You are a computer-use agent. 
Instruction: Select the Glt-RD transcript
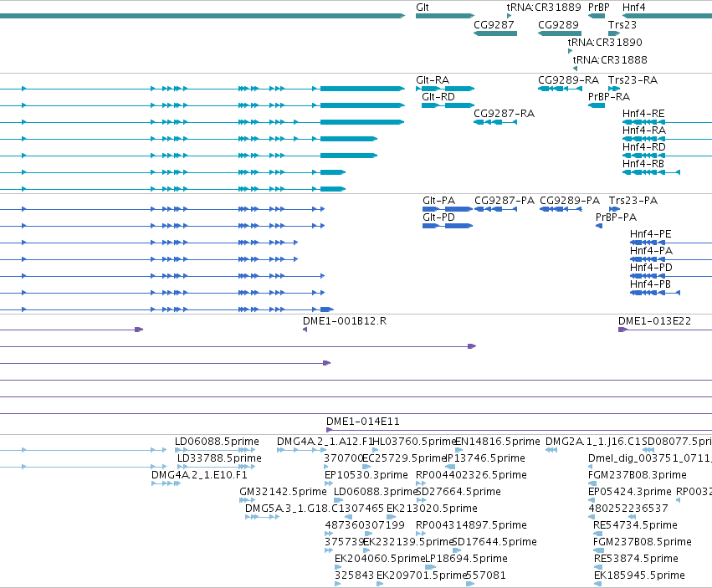(448, 105)
